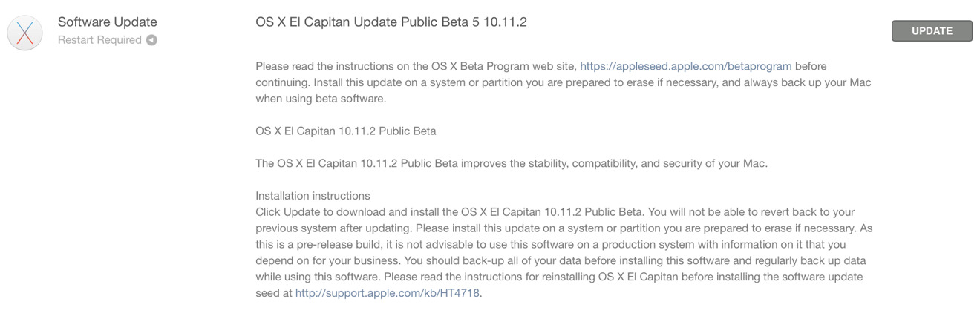Click the line starting 'continuing. Install this update'
The image size is (980, 319).
(563, 82)
